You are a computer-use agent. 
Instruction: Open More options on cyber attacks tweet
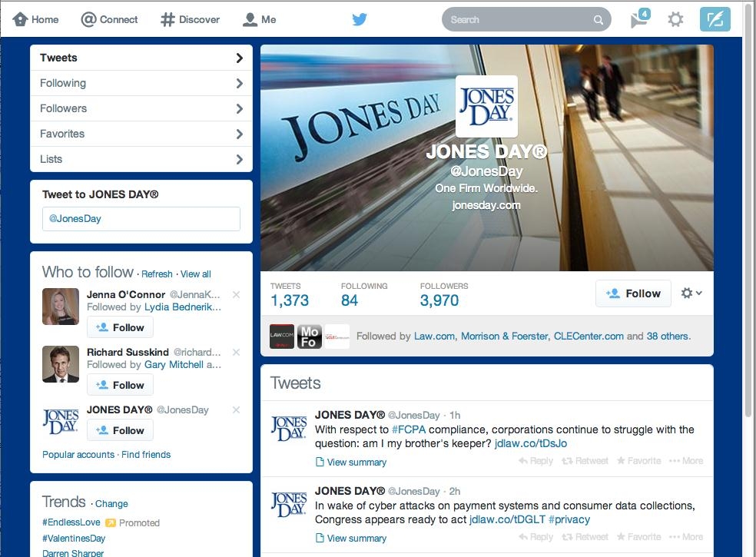[686, 537]
